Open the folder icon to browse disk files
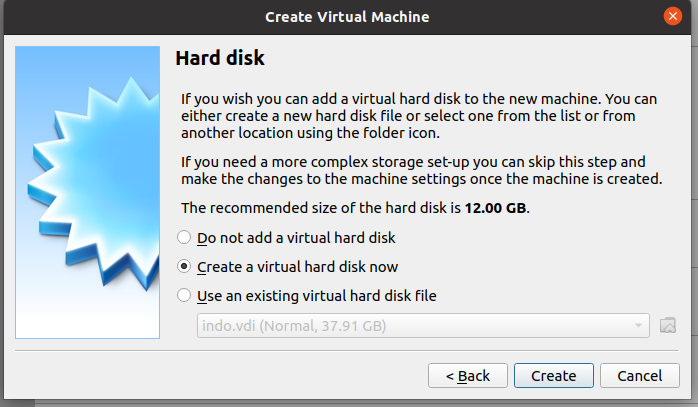Image resolution: width=698 pixels, height=407 pixels. (668, 326)
